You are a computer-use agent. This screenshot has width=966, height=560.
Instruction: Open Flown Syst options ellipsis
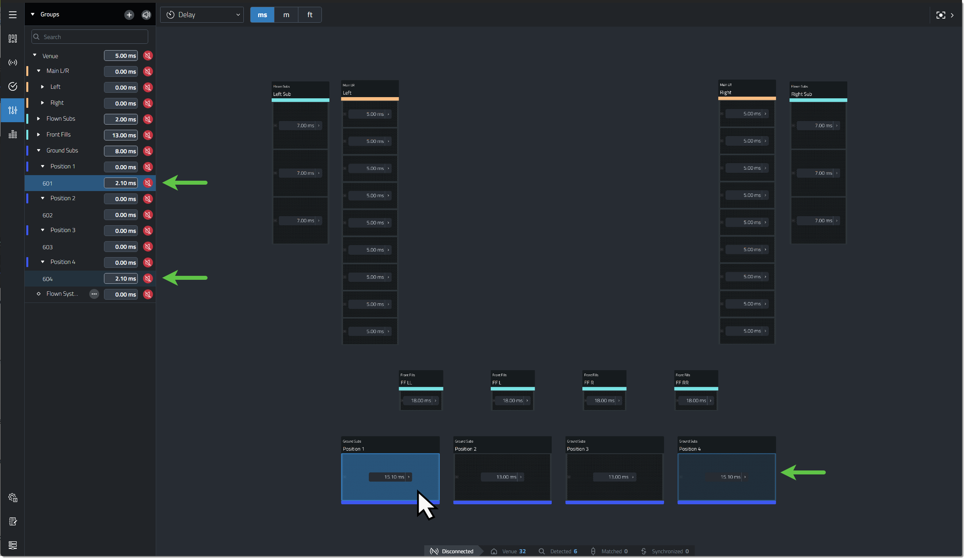(x=94, y=294)
